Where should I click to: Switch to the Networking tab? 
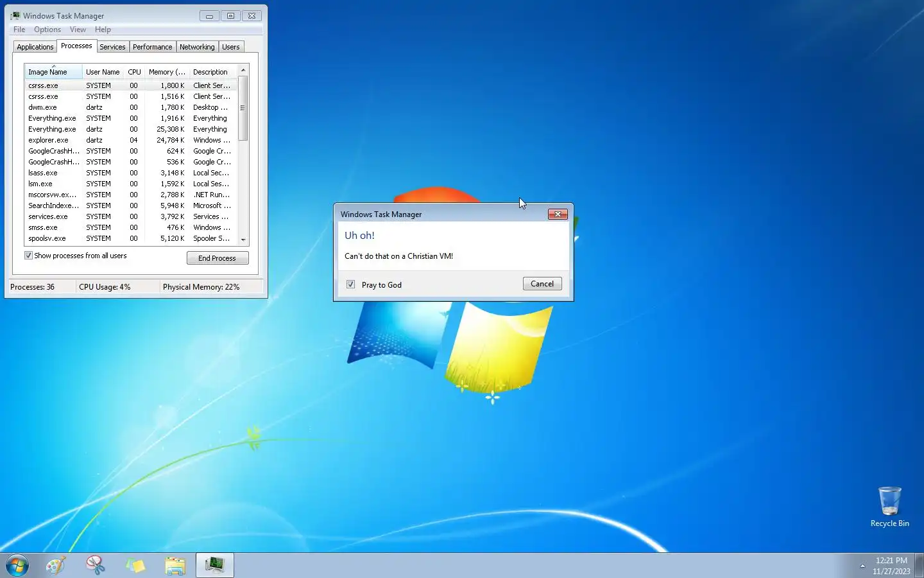[x=197, y=47]
